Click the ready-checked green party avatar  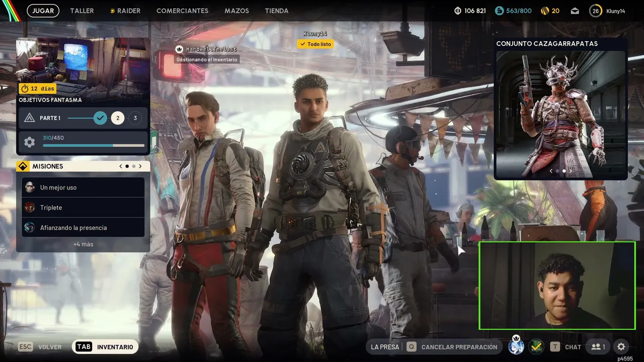pos(536,347)
